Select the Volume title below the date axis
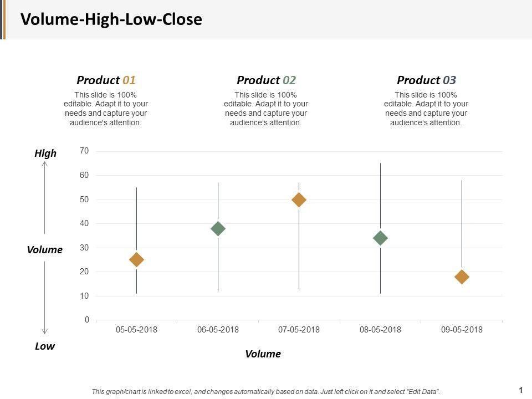 (263, 354)
